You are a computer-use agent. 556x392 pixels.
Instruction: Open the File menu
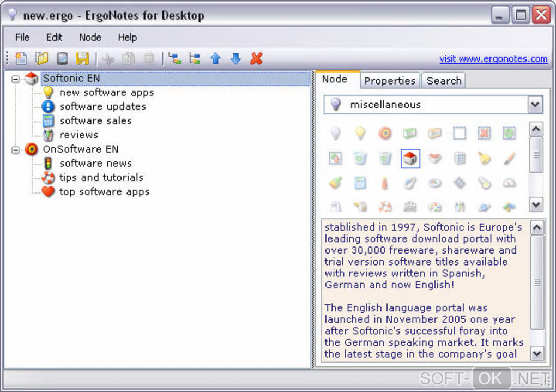[x=22, y=37]
